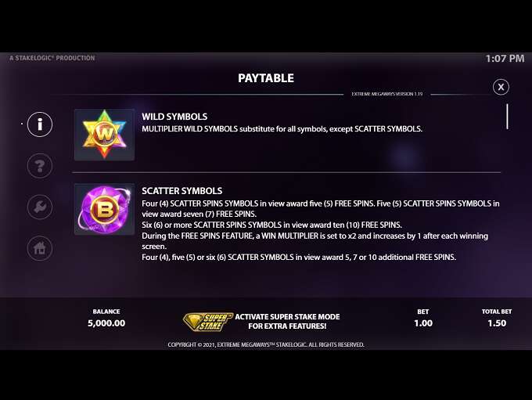Click the Stakelogic Production label
This screenshot has height=400, width=532.
pyautogui.click(x=52, y=58)
